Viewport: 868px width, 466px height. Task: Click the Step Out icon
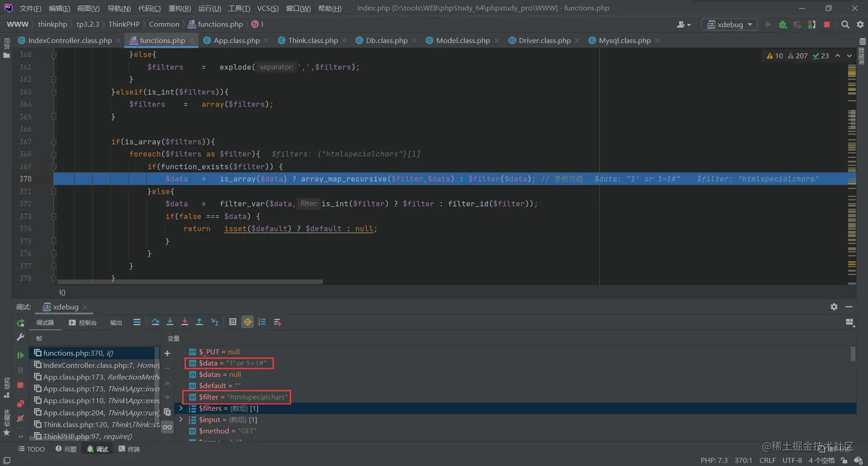(x=199, y=322)
